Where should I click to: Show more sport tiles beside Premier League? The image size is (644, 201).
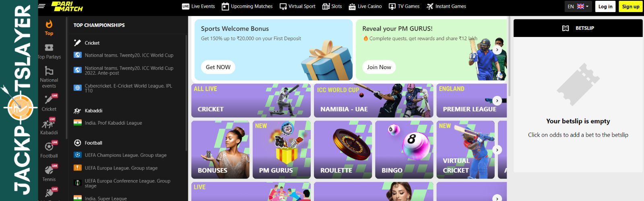click(497, 100)
